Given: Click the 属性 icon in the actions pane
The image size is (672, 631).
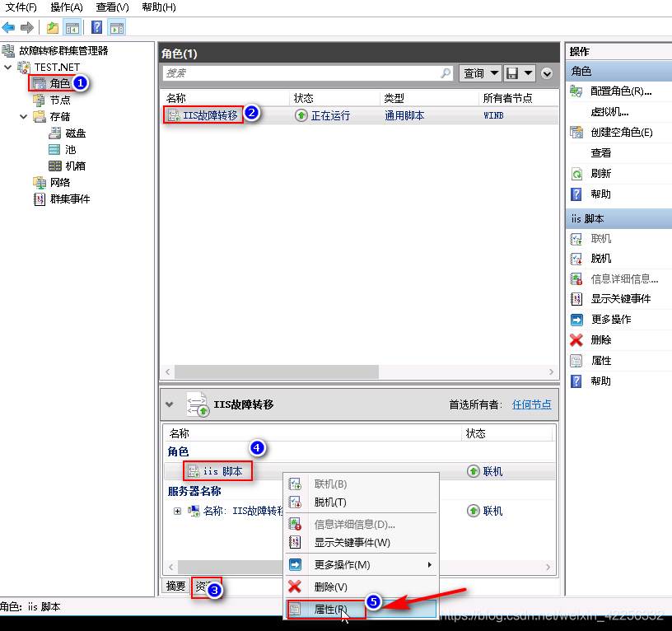Looking at the screenshot, I should click(x=576, y=361).
